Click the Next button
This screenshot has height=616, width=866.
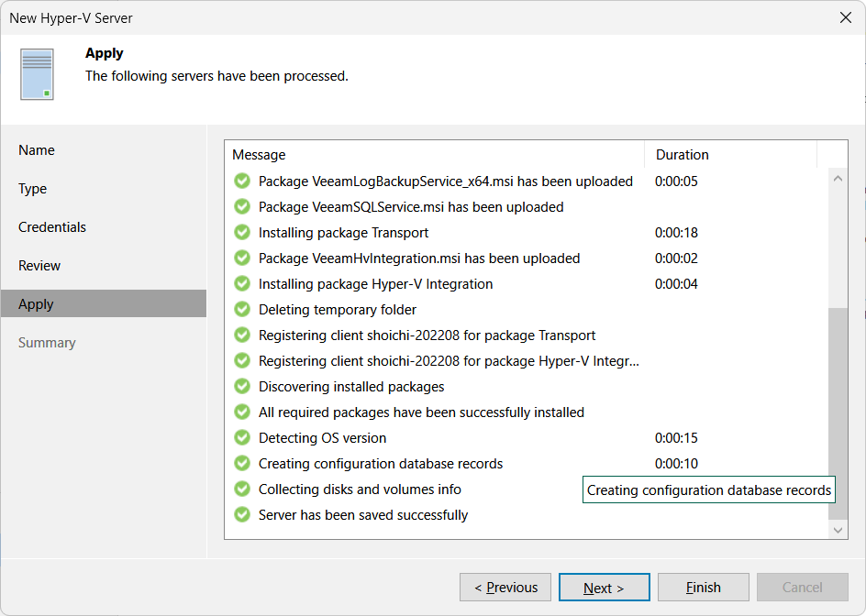[x=605, y=588]
